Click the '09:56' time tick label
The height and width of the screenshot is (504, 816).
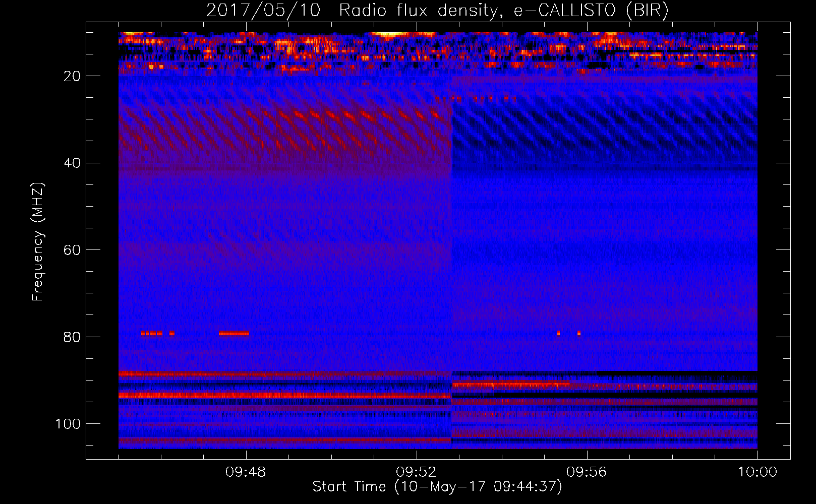point(587,472)
